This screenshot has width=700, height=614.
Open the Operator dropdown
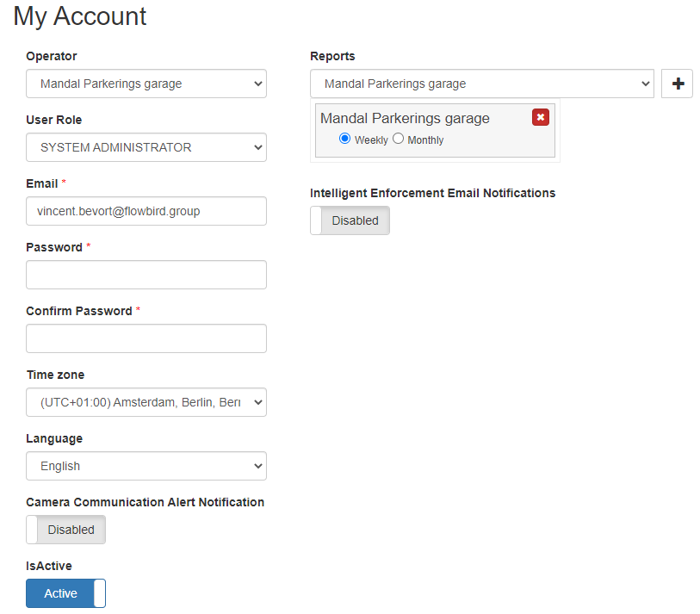[x=146, y=84]
